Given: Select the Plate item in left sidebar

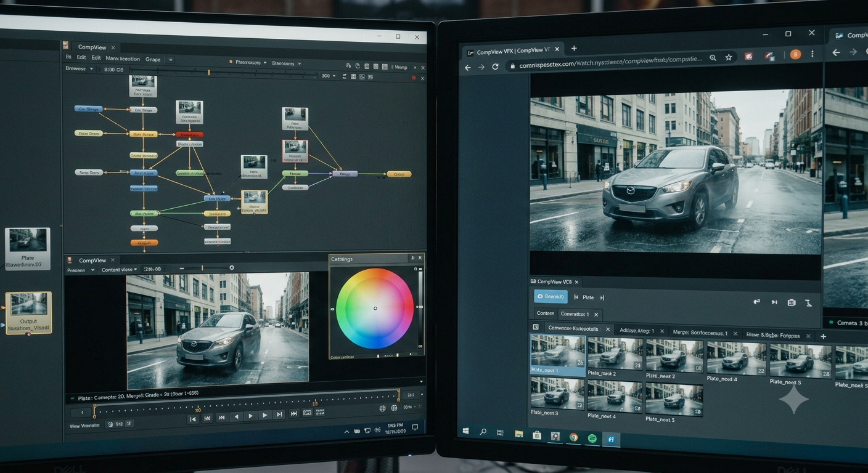Looking at the screenshot, I should [x=28, y=249].
